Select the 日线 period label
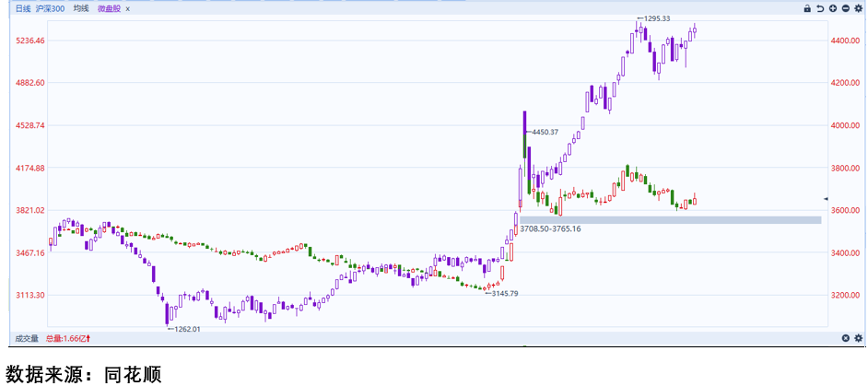Image resolution: width=868 pixels, height=386 pixels. (23, 9)
